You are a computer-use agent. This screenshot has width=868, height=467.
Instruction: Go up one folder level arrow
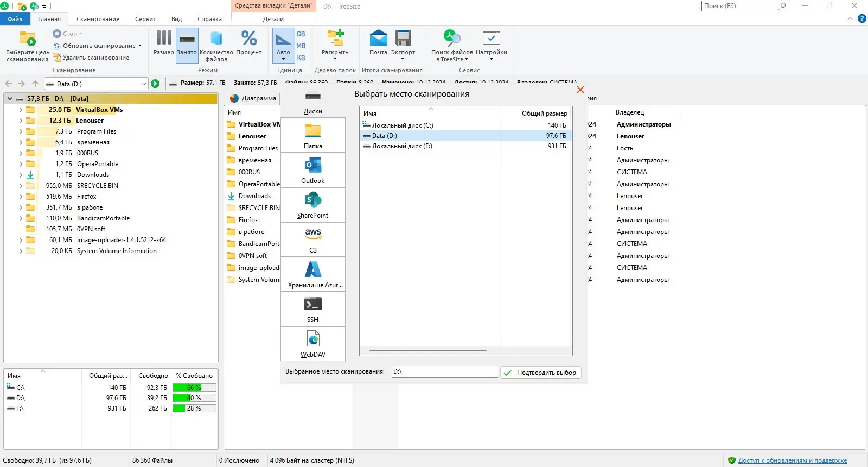35,84
